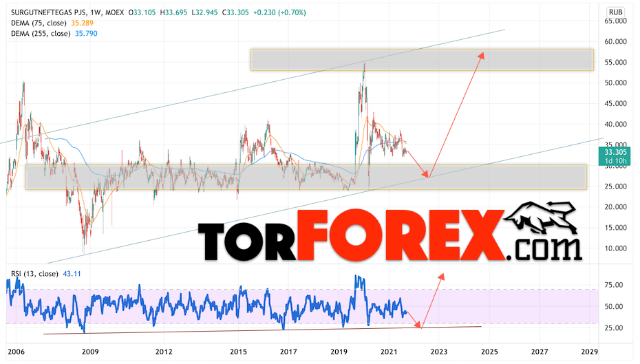Click the RSI 75.00 scale label

[613, 285]
